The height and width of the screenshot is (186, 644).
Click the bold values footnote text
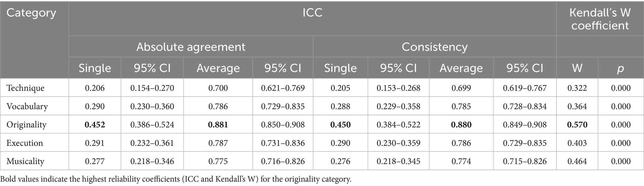click(x=176, y=179)
